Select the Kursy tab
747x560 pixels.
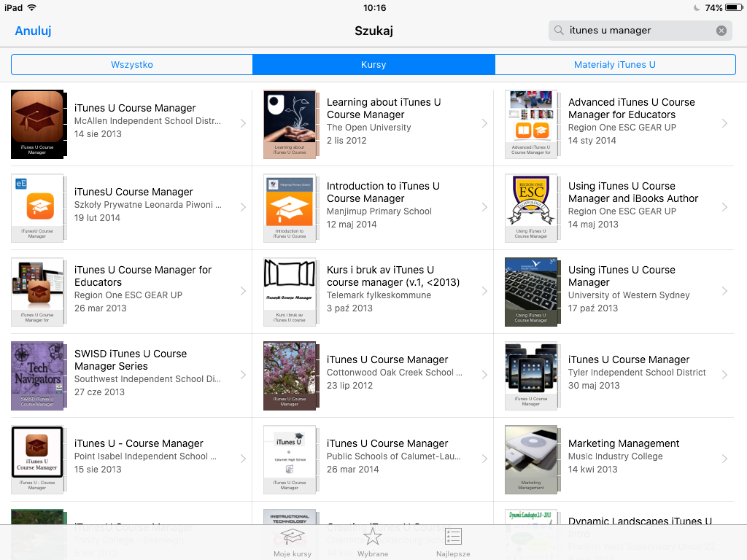[373, 64]
